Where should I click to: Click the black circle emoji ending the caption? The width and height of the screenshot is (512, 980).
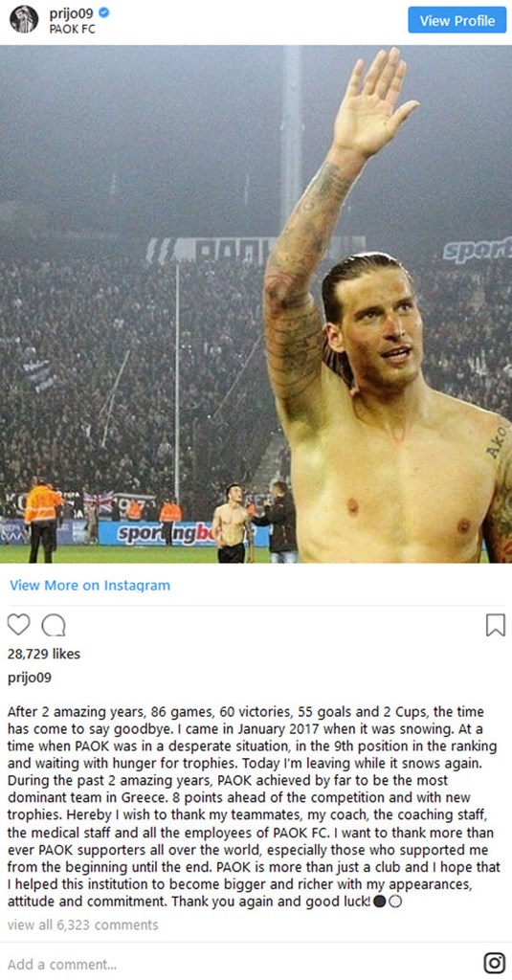pyautogui.click(x=379, y=902)
